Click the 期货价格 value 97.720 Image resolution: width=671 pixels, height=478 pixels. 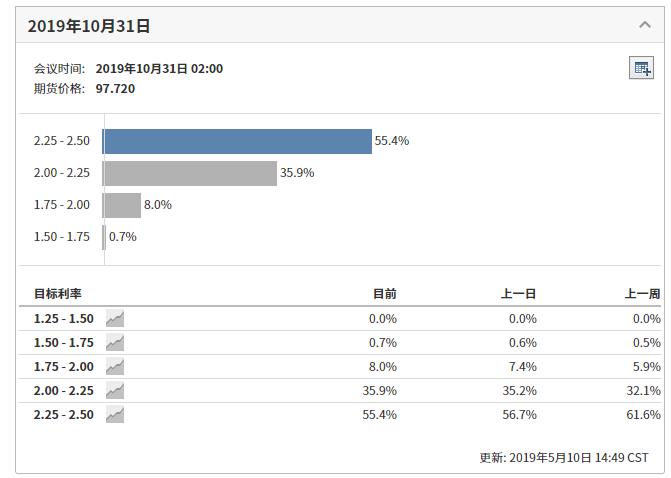[x=115, y=88]
